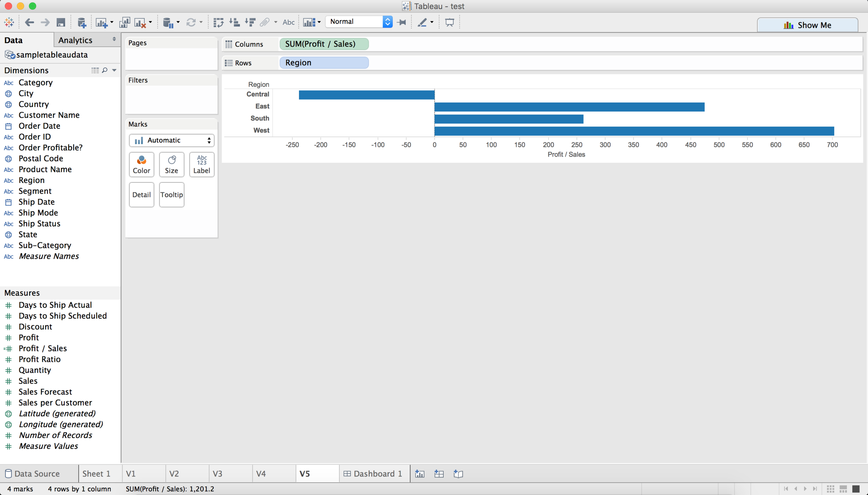Click the West region bar

pos(634,131)
